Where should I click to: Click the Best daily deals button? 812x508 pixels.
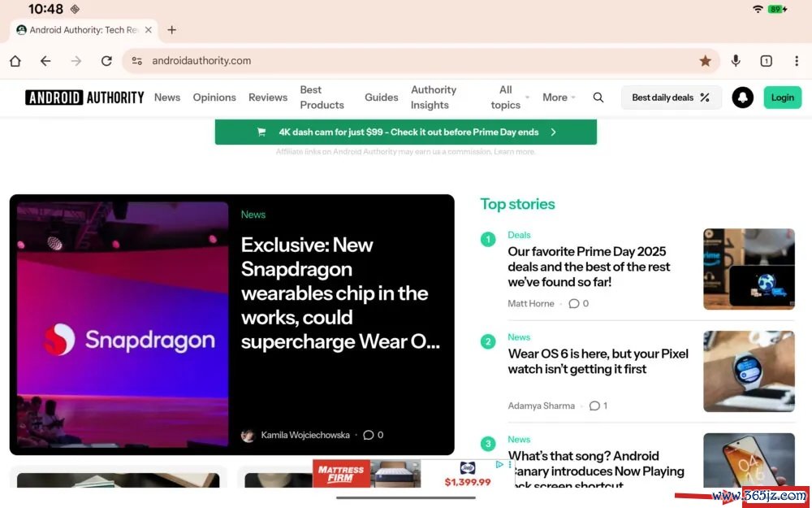[672, 98]
